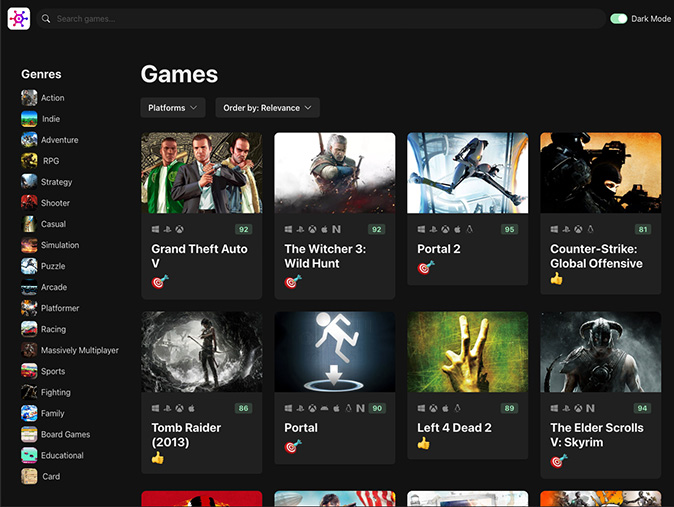Click the Tomb Raider cover image
The image size is (674, 507).
coord(202,352)
